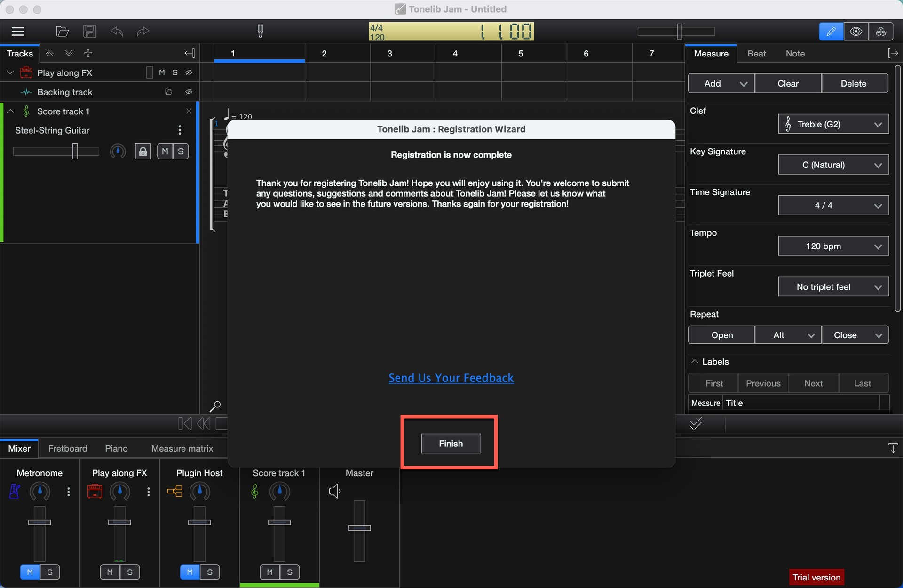Collapse the bottom panel with down-arrow icon
The width and height of the screenshot is (903, 588).
pos(893,448)
